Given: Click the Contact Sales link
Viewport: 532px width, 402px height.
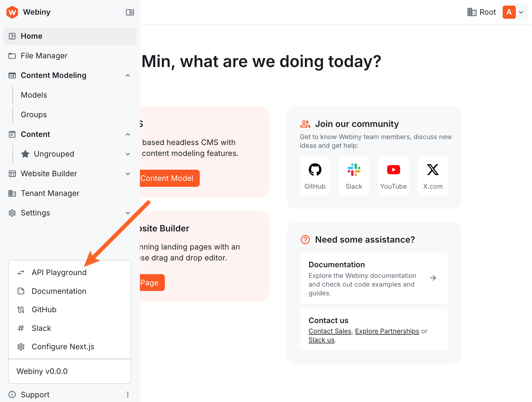Looking at the screenshot, I should (x=329, y=331).
